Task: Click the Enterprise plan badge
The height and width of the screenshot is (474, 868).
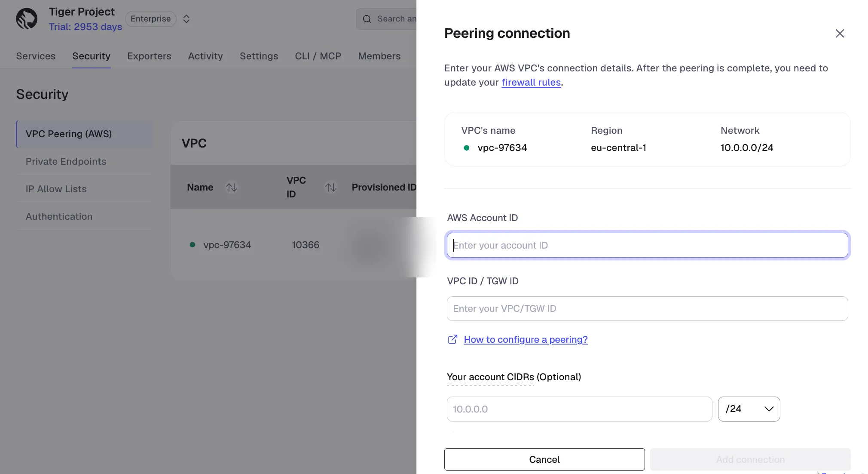Action: pyautogui.click(x=150, y=19)
